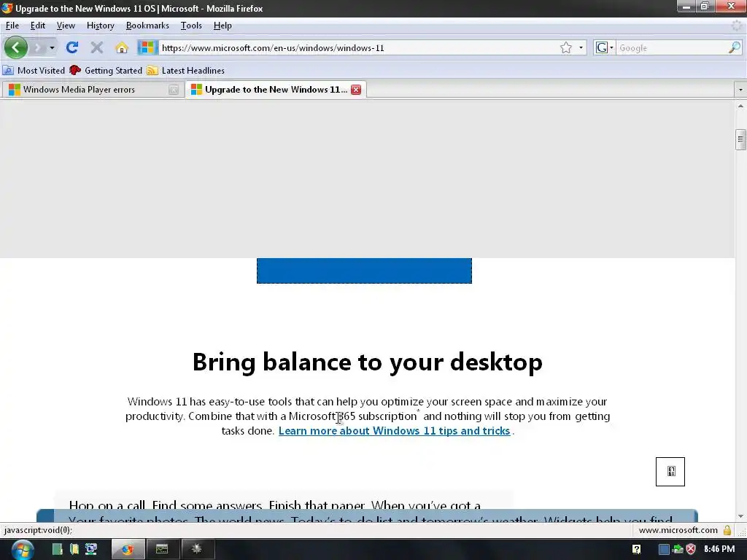Click the search magnifier icon
747x560 pixels.
pyautogui.click(x=735, y=47)
